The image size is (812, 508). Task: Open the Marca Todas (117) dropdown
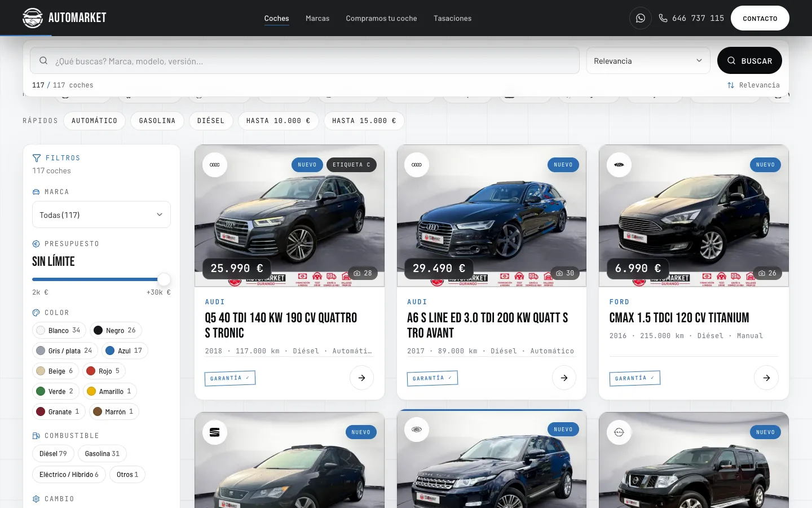coord(101,214)
